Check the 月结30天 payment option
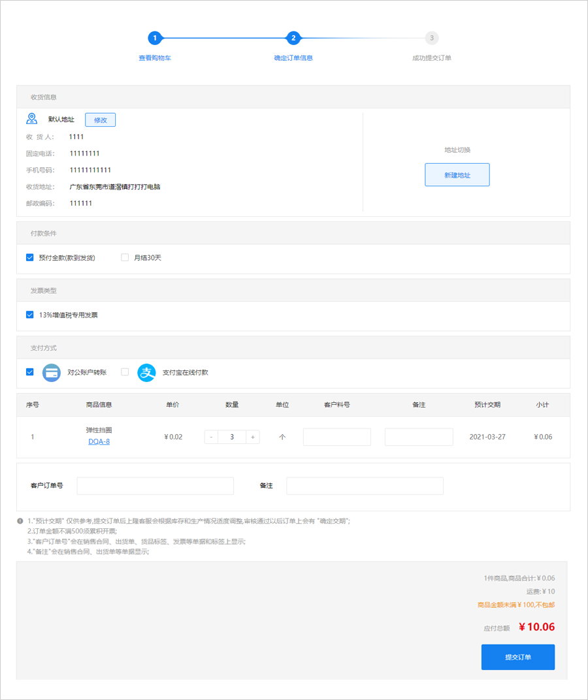This screenshot has width=588, height=700. (125, 257)
